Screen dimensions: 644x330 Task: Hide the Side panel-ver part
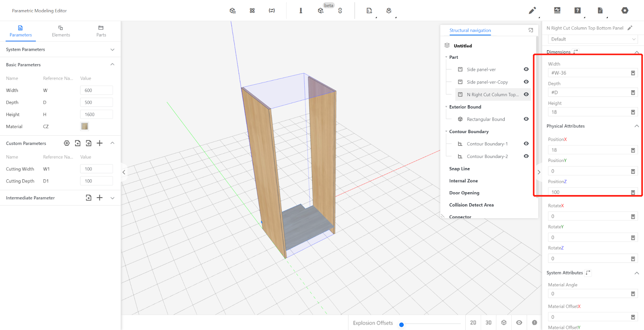point(526,69)
